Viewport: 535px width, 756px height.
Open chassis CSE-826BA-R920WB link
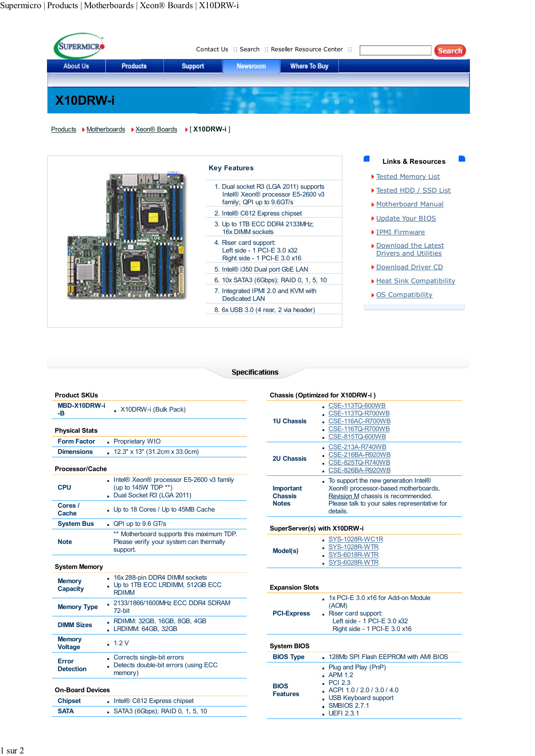click(x=360, y=470)
